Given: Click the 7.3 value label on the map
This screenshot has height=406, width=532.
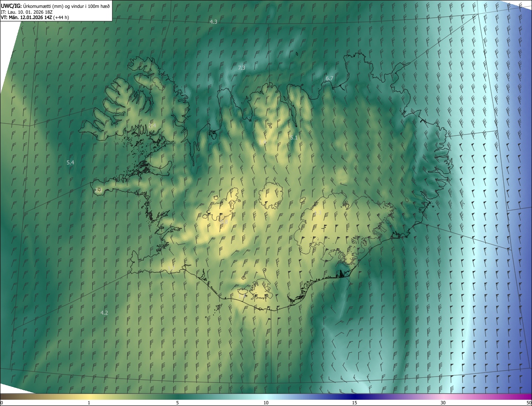Looking at the screenshot, I should (x=241, y=68).
